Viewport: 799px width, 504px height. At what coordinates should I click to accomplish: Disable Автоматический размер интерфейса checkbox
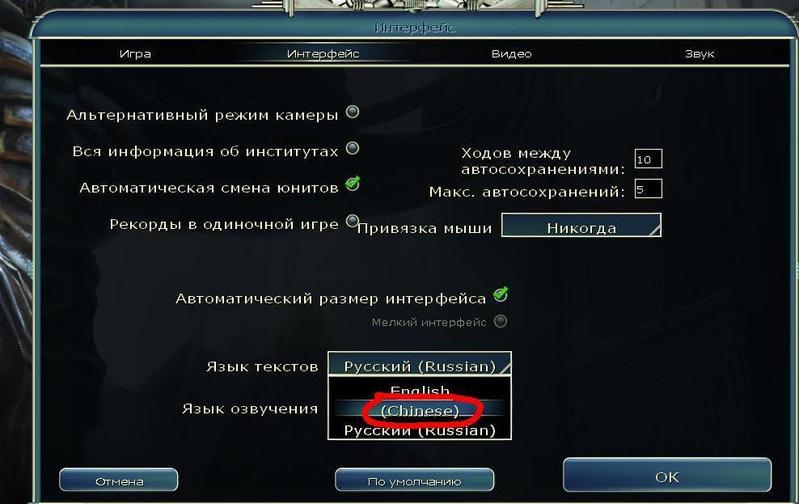click(501, 295)
